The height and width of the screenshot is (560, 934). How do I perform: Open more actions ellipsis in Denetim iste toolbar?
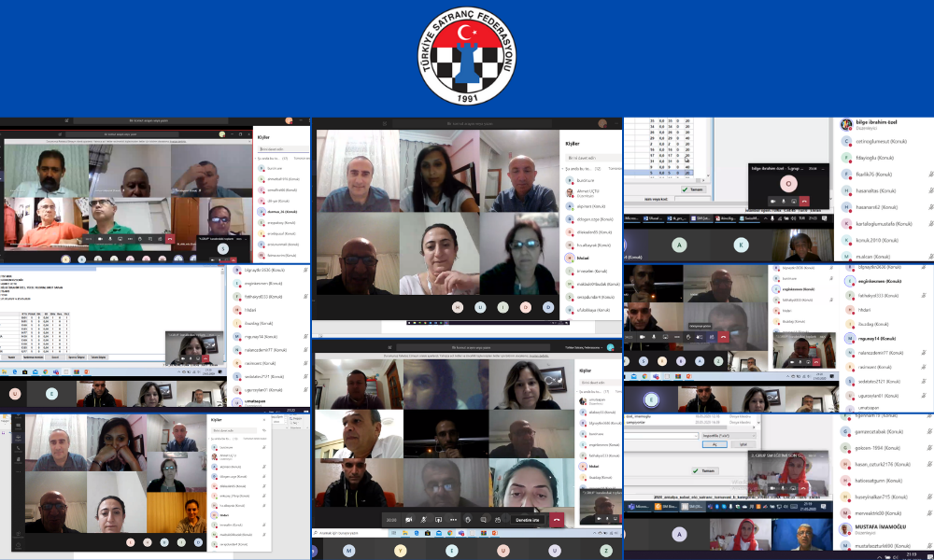coord(453,520)
